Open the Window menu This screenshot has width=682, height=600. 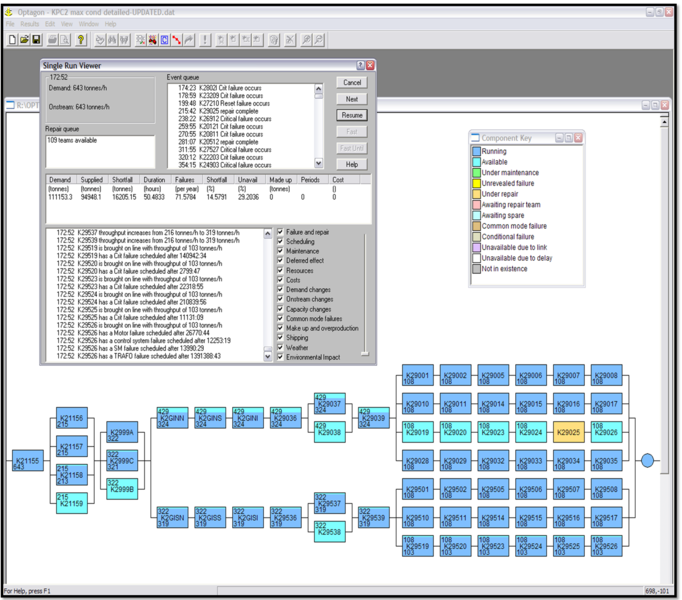click(89, 24)
